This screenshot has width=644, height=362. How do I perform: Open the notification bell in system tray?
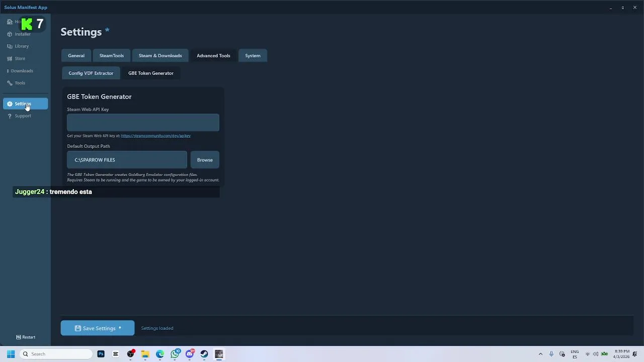(x=635, y=354)
